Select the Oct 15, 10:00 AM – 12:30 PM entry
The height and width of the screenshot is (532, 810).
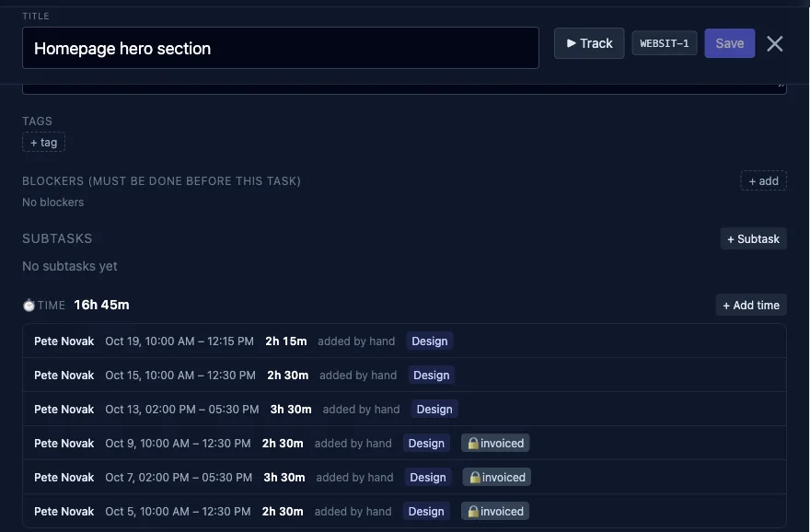tap(404, 375)
